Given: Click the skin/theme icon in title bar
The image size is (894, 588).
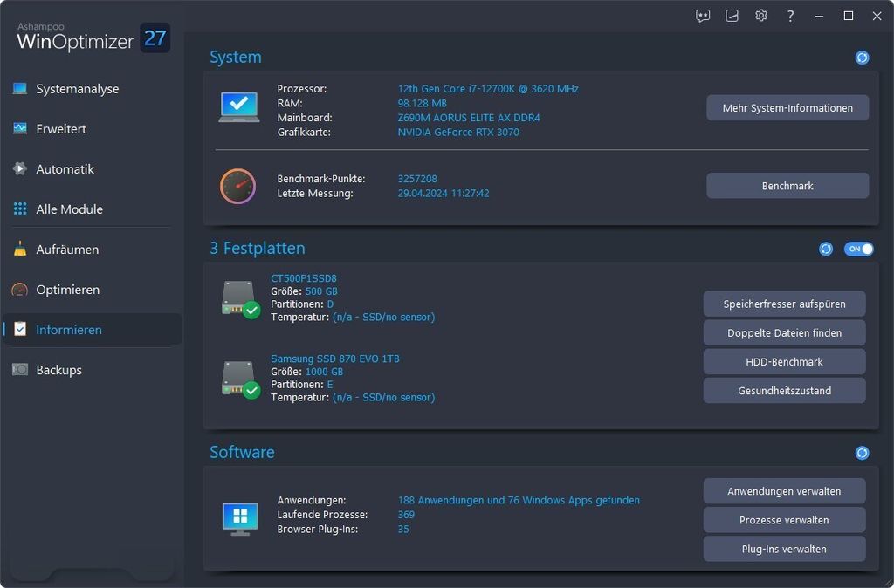Looking at the screenshot, I should pyautogui.click(x=732, y=16).
